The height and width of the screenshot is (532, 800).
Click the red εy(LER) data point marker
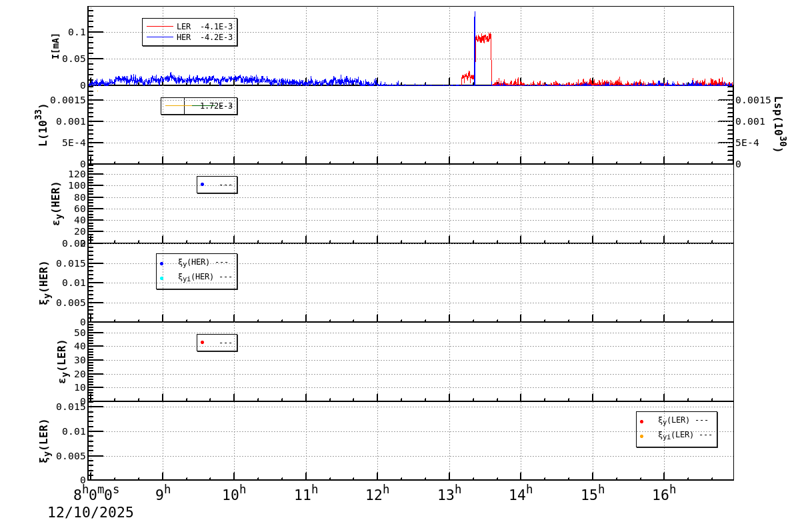point(203,342)
